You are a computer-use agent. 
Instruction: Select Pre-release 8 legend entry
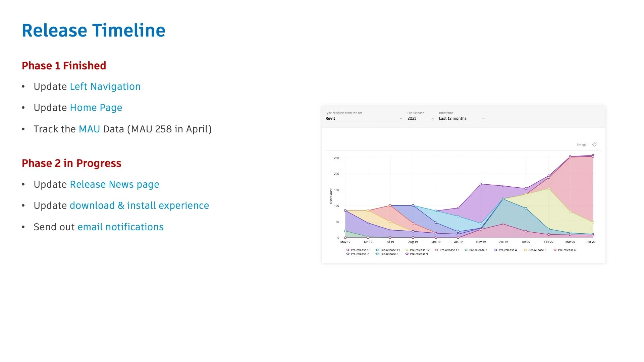(389, 254)
